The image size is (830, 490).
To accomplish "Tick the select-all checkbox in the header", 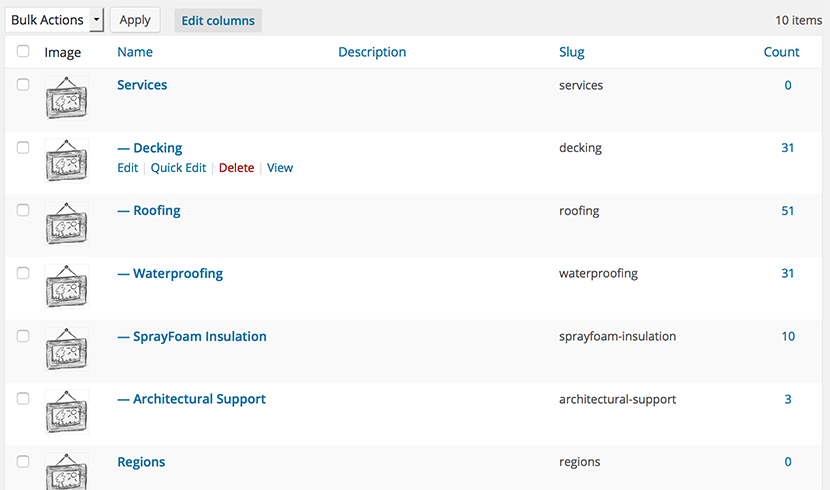I will [23, 51].
